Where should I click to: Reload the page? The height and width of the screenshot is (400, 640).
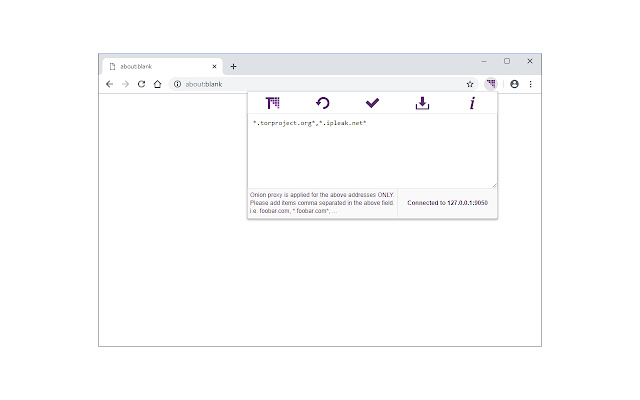[141, 84]
